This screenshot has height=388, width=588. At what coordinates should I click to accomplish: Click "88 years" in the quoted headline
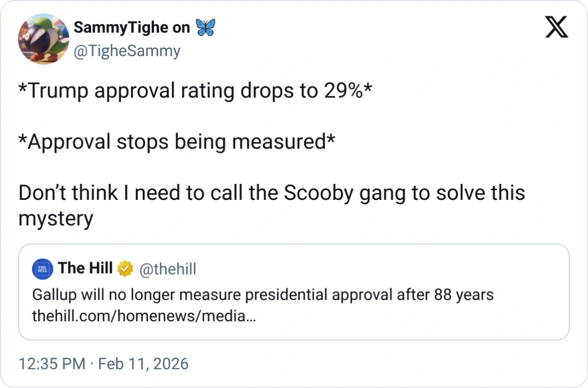[463, 294]
